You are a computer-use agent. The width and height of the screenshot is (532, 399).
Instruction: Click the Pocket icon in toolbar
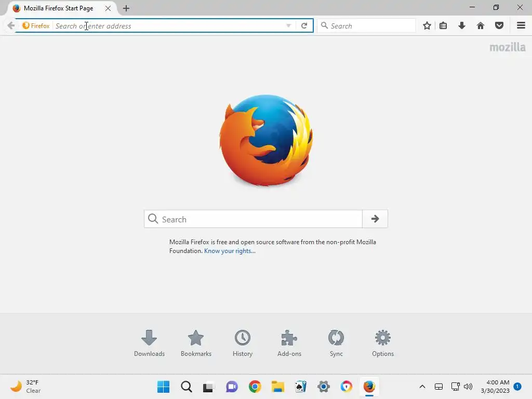pyautogui.click(x=499, y=26)
